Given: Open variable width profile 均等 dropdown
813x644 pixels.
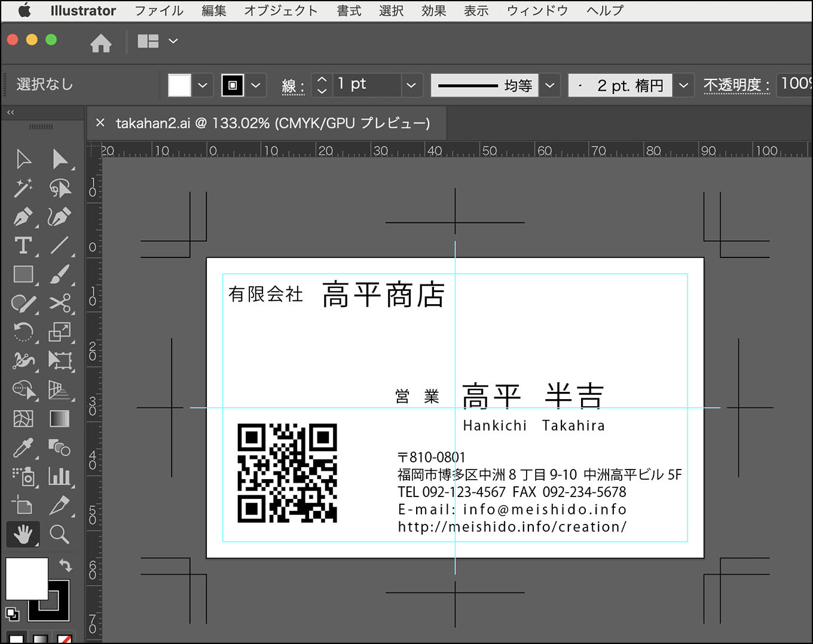Looking at the screenshot, I should [x=550, y=85].
